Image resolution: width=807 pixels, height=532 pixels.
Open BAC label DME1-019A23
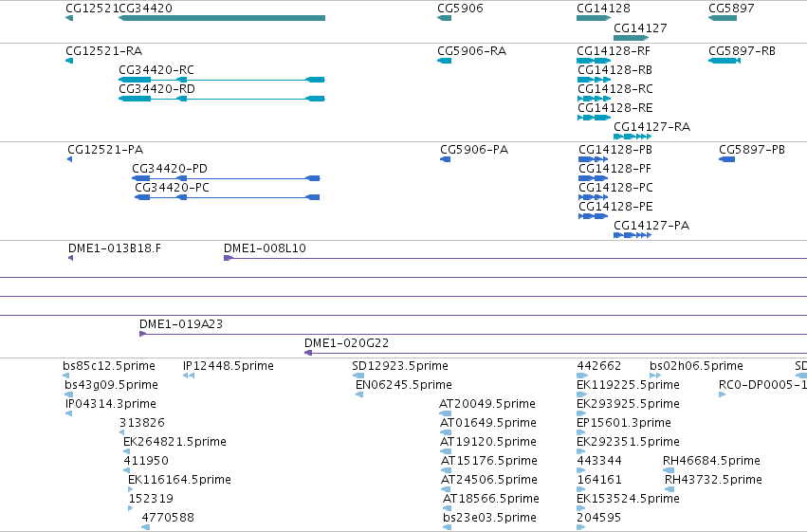point(181,324)
